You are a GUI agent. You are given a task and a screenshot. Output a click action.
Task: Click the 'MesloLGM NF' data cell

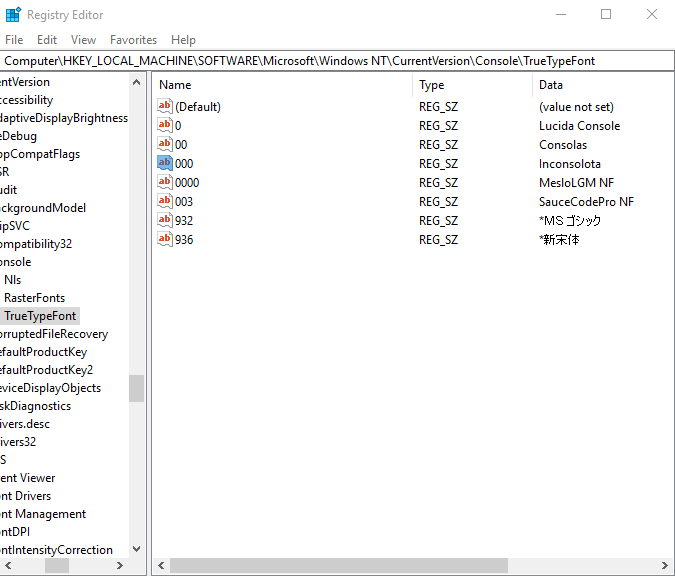point(576,183)
